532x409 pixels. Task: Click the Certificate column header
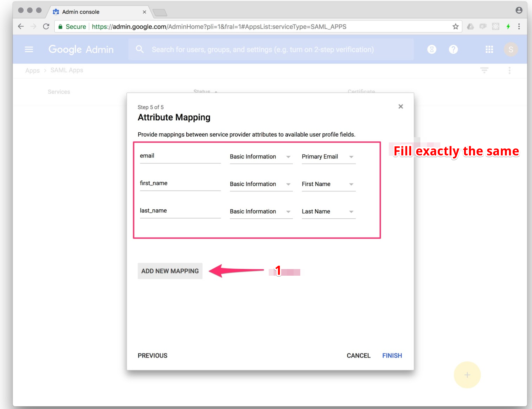(361, 91)
